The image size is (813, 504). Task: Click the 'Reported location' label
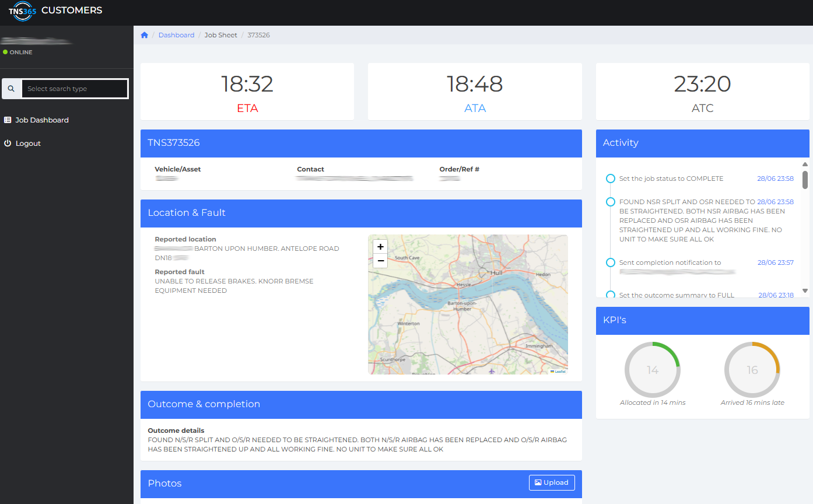[185, 239]
